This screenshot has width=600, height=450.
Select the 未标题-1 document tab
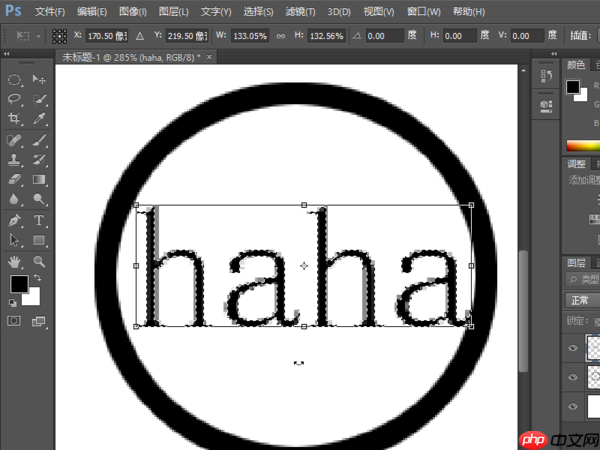click(131, 57)
